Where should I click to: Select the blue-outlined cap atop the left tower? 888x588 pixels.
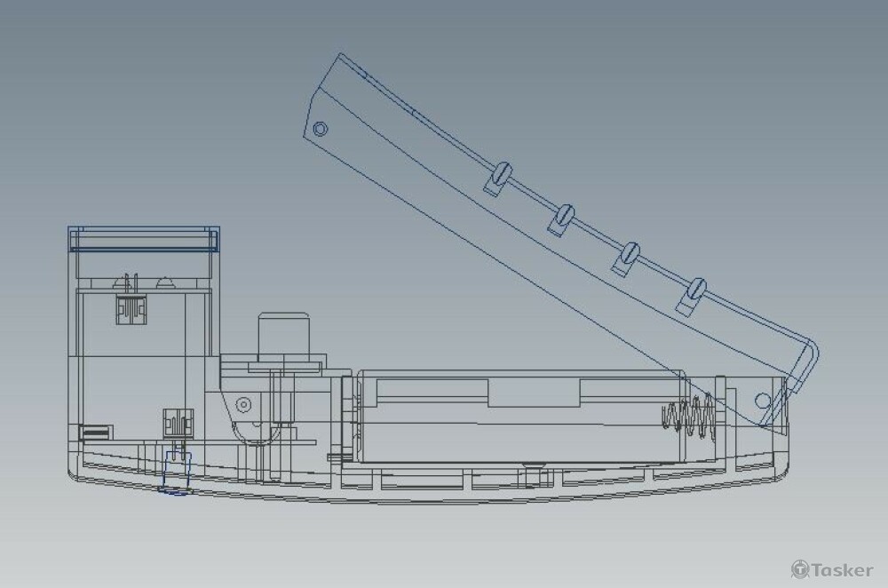(144, 239)
